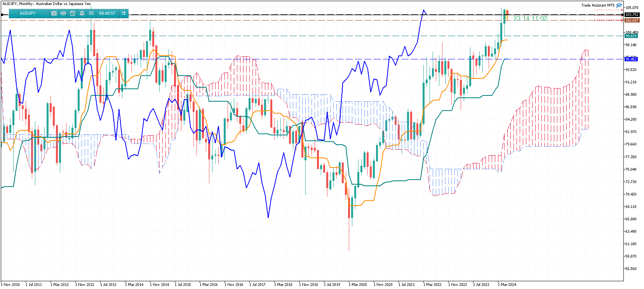Take a chart screenshot with camera icon
Screen dimensions: 644x289
[54, 13]
